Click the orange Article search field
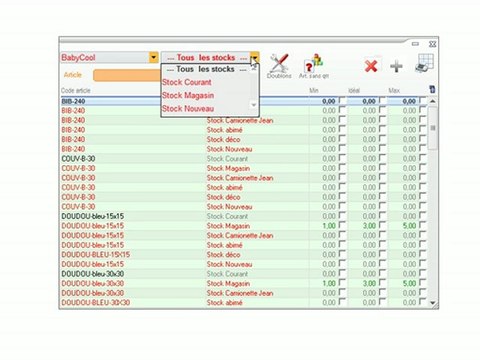Image resolution: width=480 pixels, height=360 pixels. (x=127, y=75)
